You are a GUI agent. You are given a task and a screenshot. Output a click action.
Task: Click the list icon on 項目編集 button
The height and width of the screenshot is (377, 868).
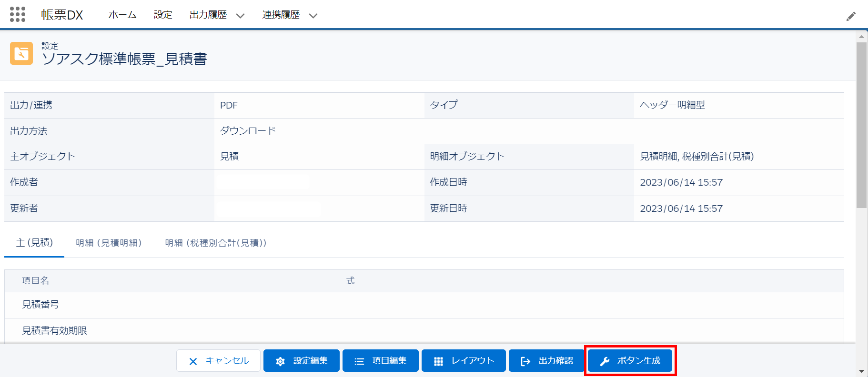click(x=359, y=361)
